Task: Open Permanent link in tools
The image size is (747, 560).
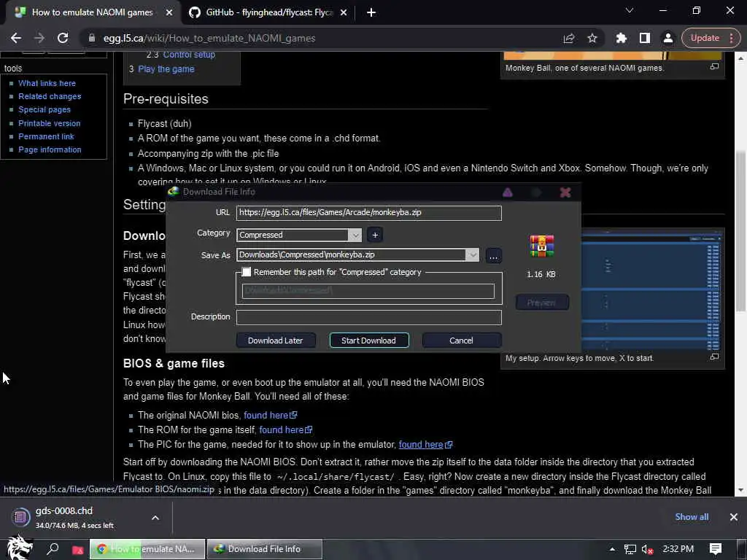Action: 46,136
